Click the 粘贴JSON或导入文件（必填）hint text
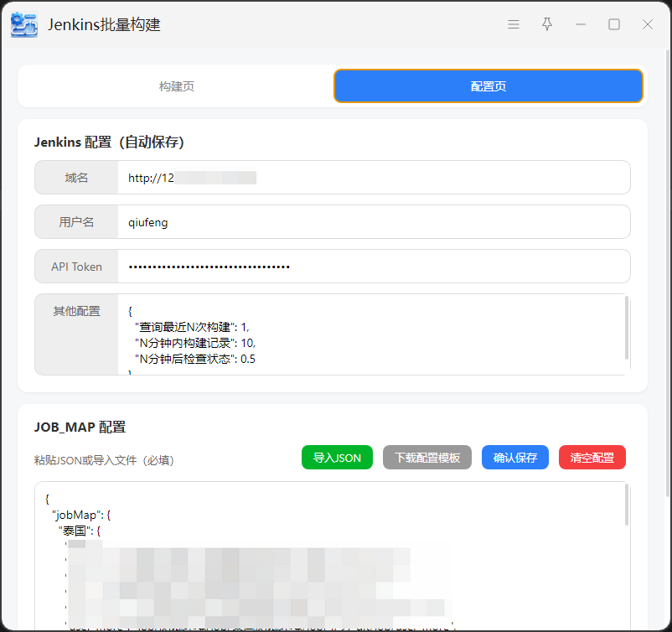Viewport: 672px width, 632px height. (x=104, y=460)
